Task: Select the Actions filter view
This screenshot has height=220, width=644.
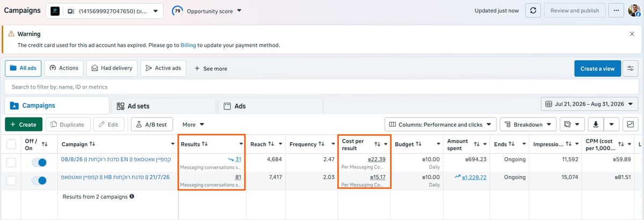Action: tap(64, 68)
